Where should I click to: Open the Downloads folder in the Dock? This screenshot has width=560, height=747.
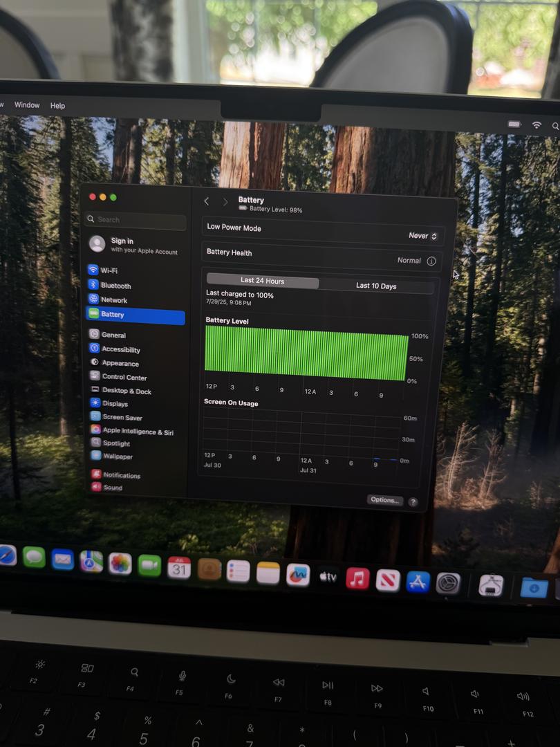(x=534, y=587)
